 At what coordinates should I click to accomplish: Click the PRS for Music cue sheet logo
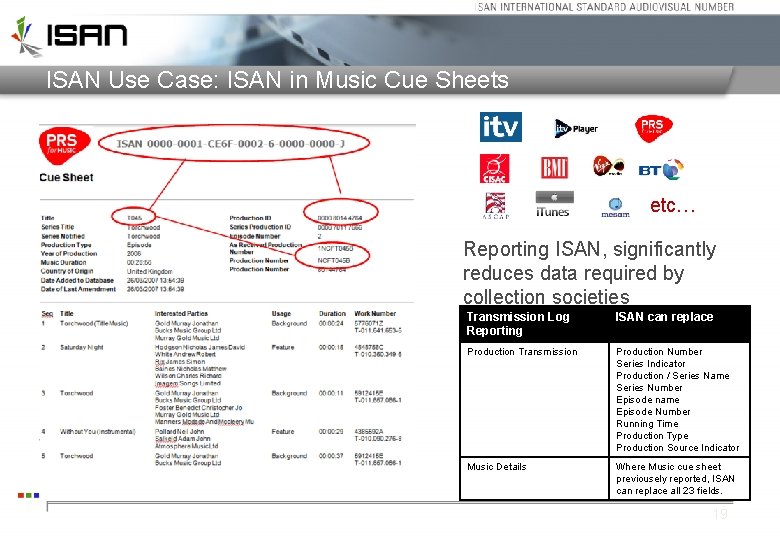64,146
